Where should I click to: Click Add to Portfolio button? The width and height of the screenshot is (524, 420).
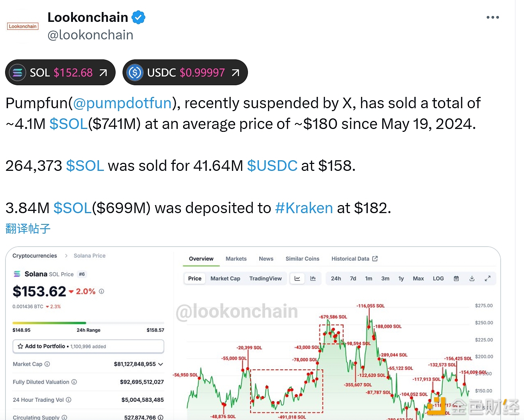click(x=88, y=346)
